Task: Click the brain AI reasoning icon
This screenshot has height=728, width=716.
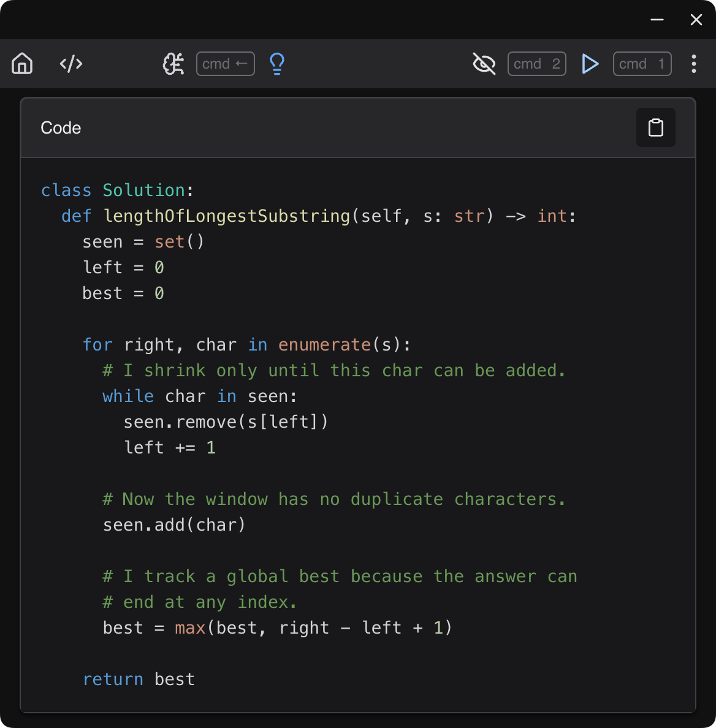Action: point(173,64)
